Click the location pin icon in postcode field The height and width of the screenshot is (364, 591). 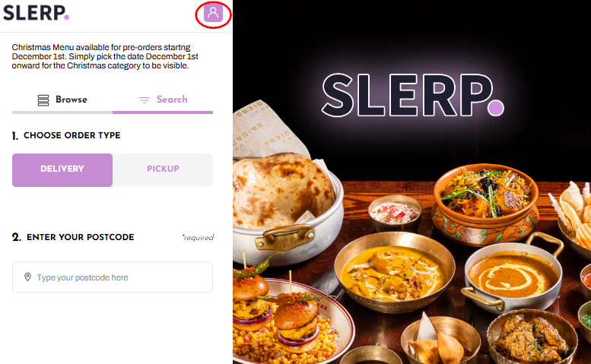tap(27, 277)
